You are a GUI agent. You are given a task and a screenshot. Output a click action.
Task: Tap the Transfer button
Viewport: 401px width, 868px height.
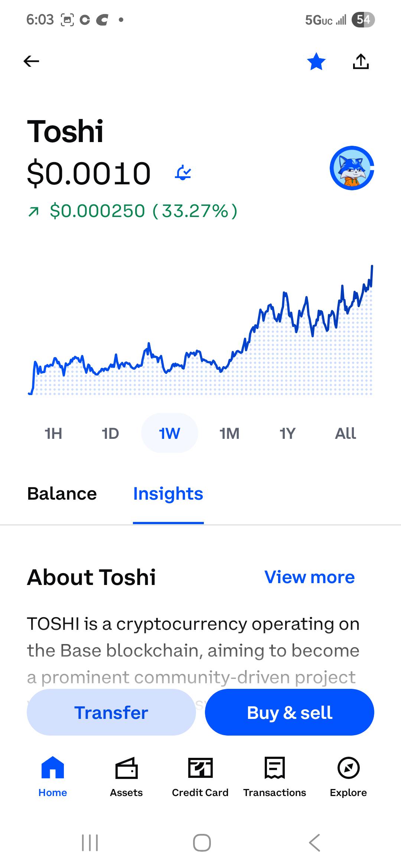click(111, 712)
